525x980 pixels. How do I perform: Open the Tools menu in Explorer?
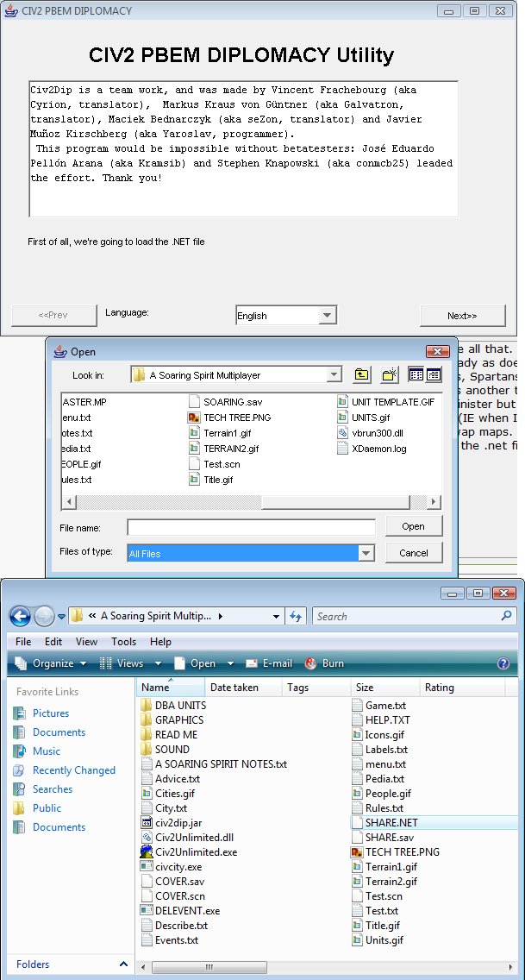[123, 642]
